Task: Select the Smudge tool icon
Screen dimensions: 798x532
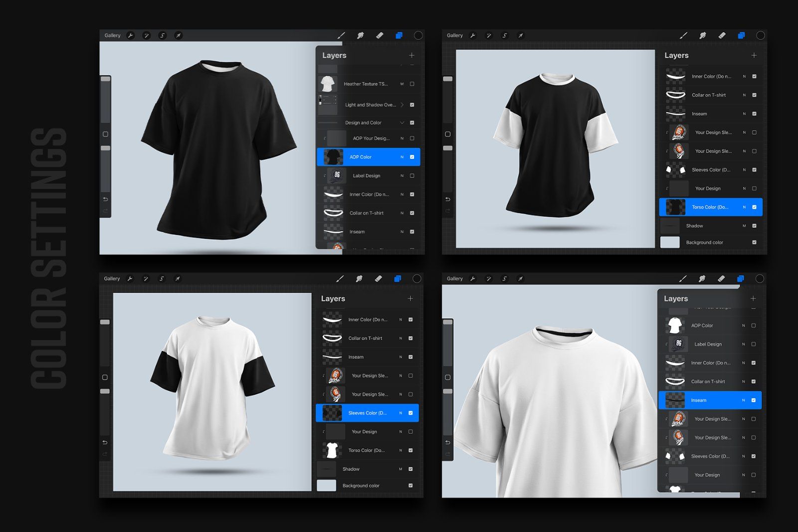Action: [361, 35]
